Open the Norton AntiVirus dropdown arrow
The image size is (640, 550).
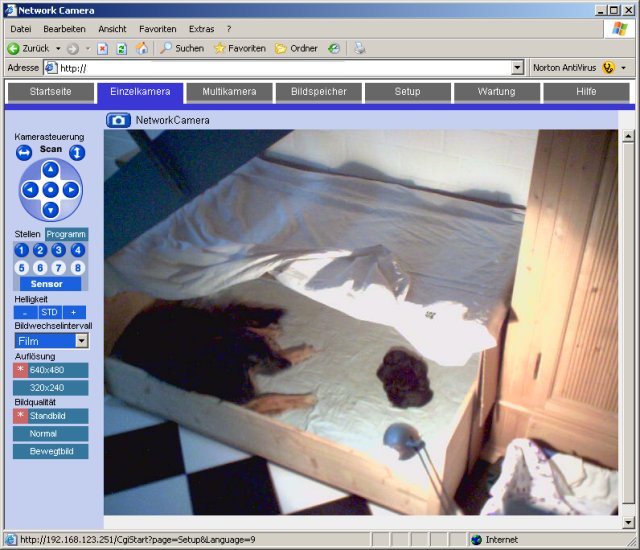(624, 68)
